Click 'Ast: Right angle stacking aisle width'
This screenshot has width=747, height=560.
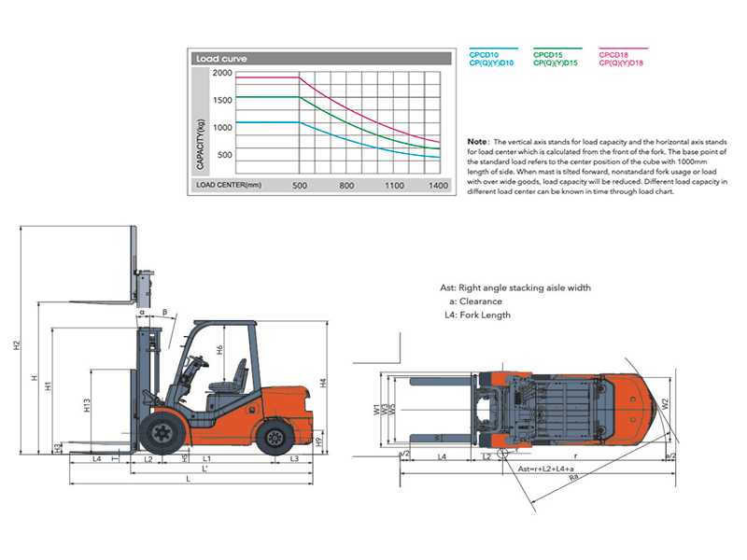coord(515,287)
